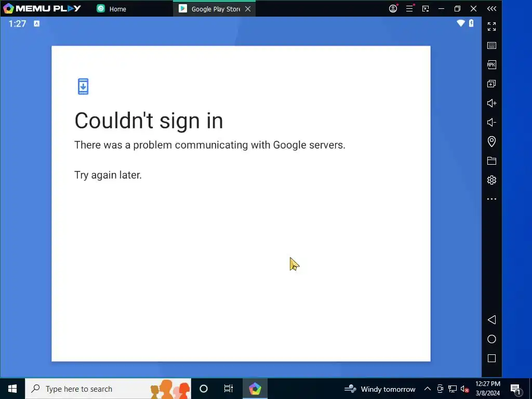Restore down the MEmu window
The height and width of the screenshot is (399, 532).
point(457,9)
